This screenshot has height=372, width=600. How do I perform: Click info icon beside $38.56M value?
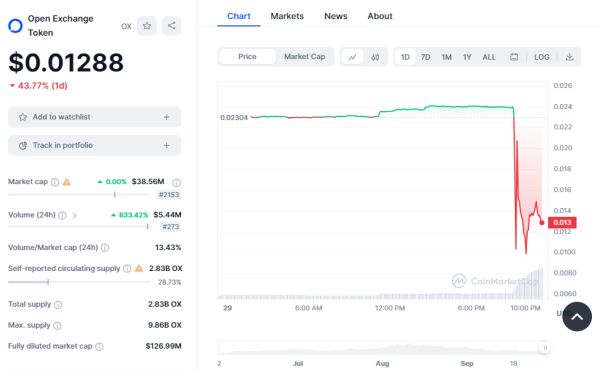coord(176,182)
